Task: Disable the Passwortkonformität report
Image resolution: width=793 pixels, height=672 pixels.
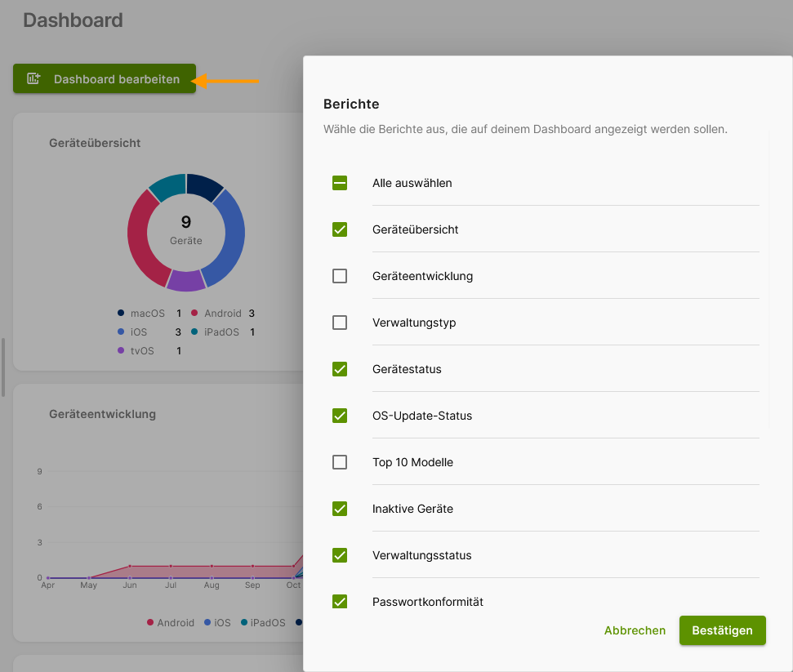Action: pyautogui.click(x=340, y=602)
